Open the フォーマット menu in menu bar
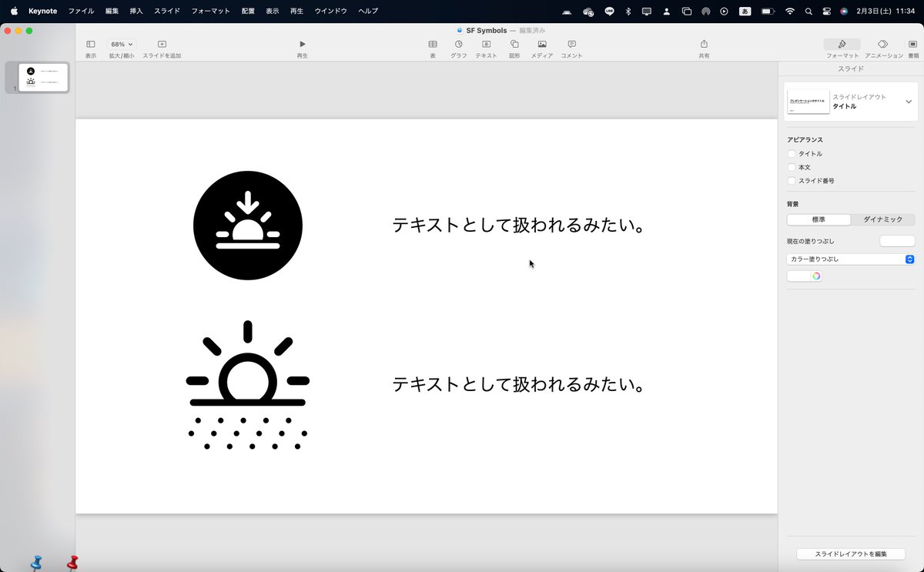Viewport: 924px width, 572px height. tap(210, 12)
